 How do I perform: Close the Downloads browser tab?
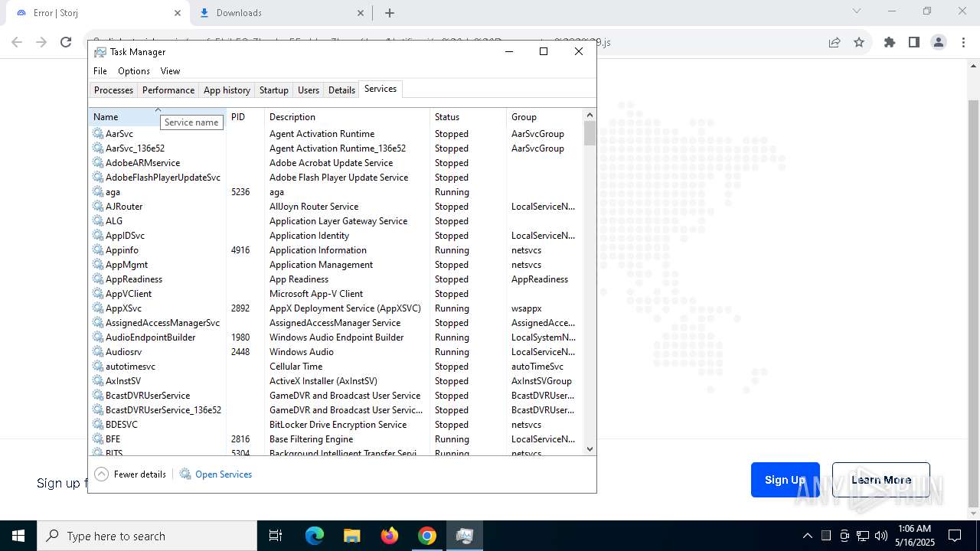pos(361,13)
